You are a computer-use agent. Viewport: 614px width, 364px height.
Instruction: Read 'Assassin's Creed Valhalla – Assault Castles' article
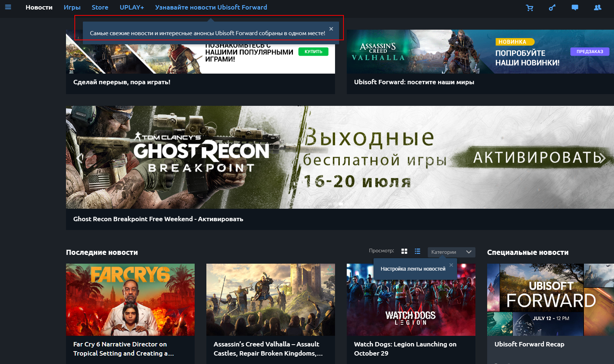click(268, 349)
